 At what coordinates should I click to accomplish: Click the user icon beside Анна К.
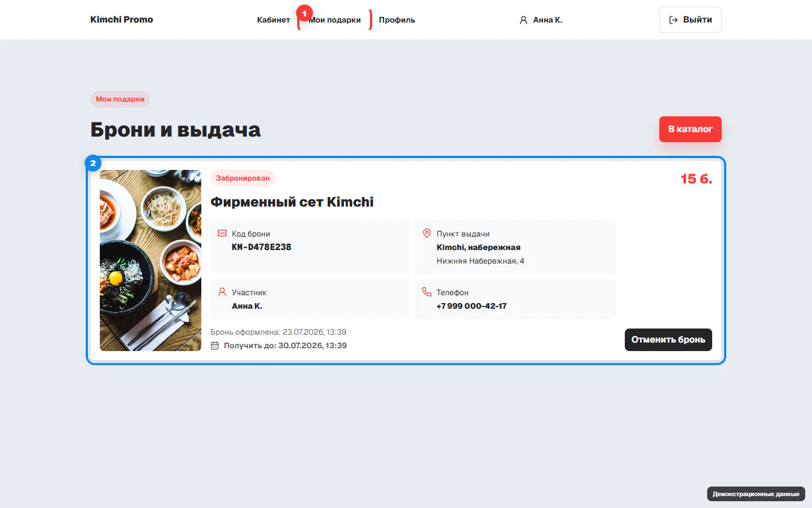[x=523, y=20]
